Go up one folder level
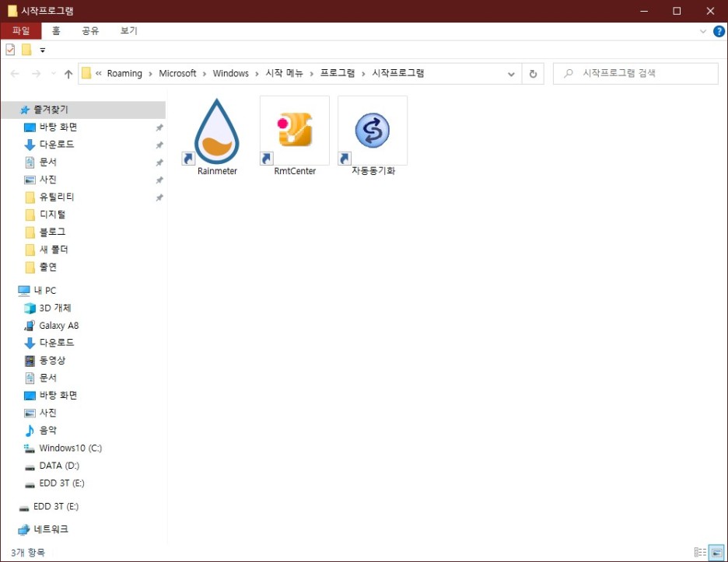The height and width of the screenshot is (562, 728). [x=68, y=74]
